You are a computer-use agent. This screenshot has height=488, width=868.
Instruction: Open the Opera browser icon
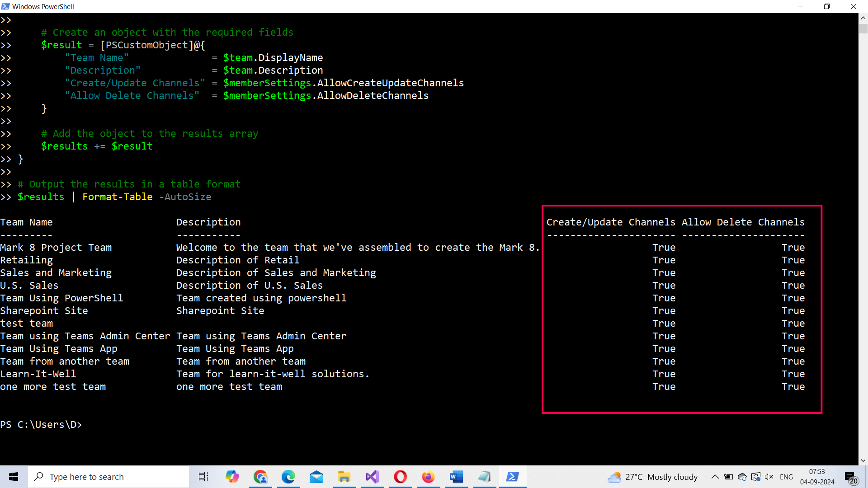(x=400, y=477)
